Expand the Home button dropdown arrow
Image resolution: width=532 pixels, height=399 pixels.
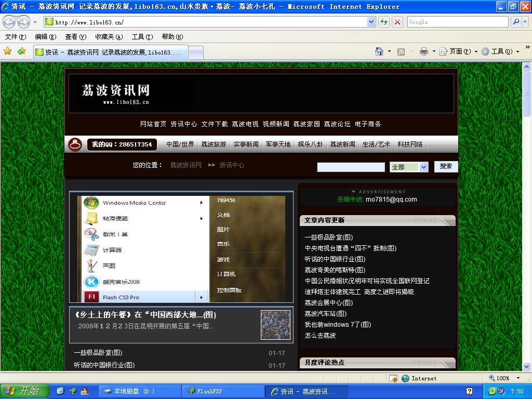click(x=389, y=51)
